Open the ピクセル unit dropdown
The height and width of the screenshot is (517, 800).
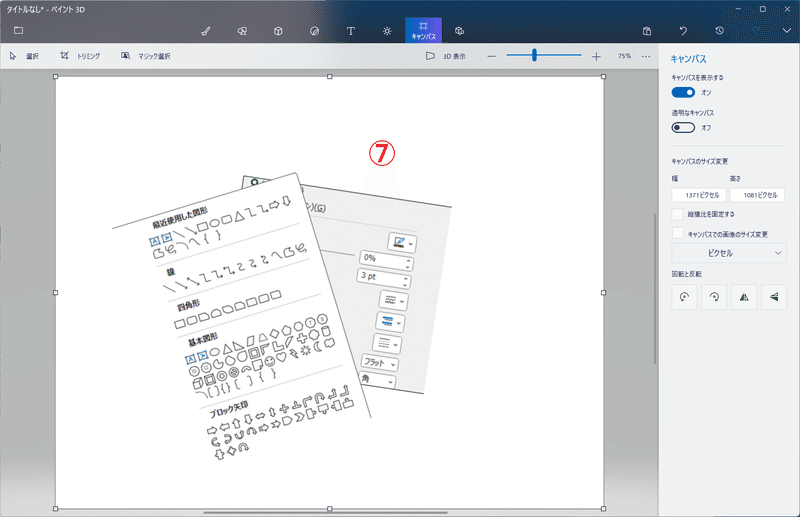[729, 253]
